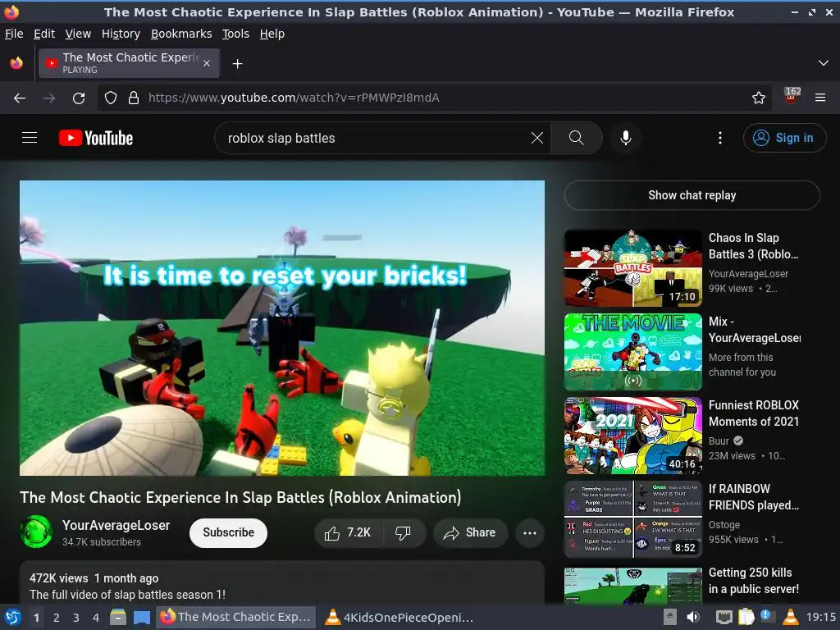The width and height of the screenshot is (840, 630).
Task: Open Funniest ROBLOX Moments of 2021 thumbnail
Action: (632, 436)
